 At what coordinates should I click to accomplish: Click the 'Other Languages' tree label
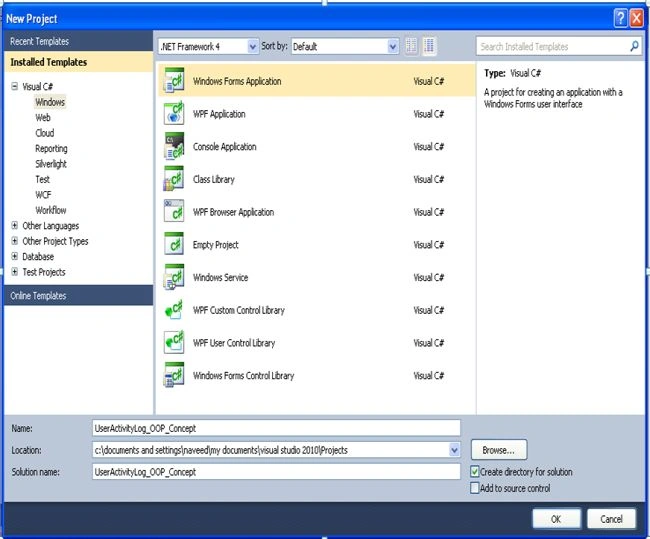point(50,226)
